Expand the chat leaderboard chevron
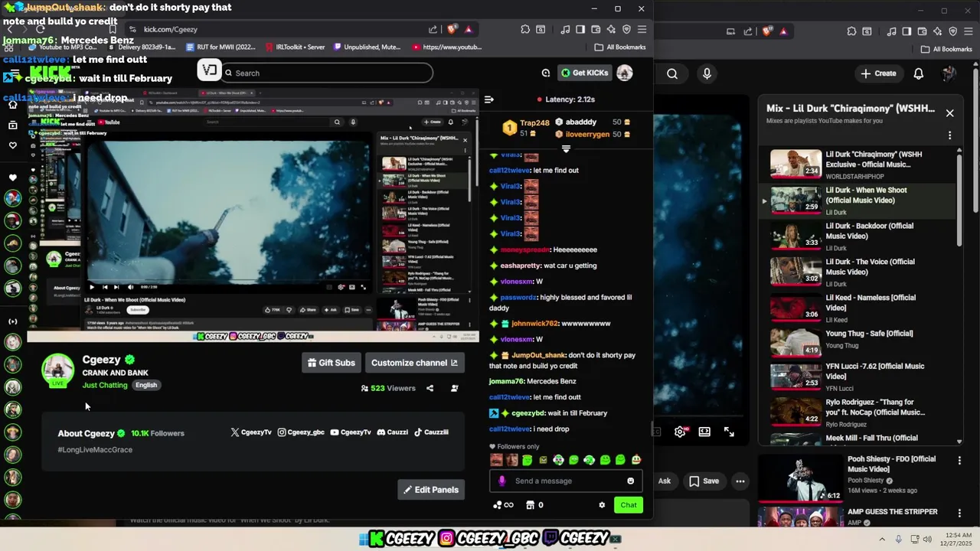The height and width of the screenshot is (551, 980). click(566, 148)
